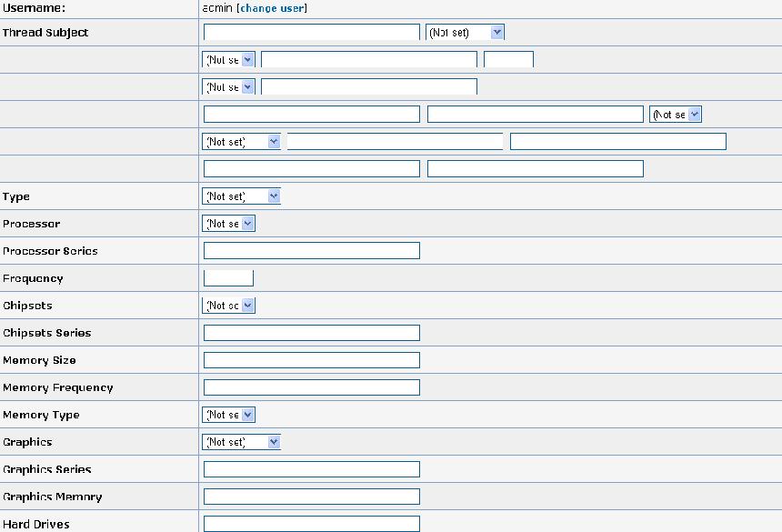
Task: Click the Graphics Series input field
Action: [x=311, y=469]
